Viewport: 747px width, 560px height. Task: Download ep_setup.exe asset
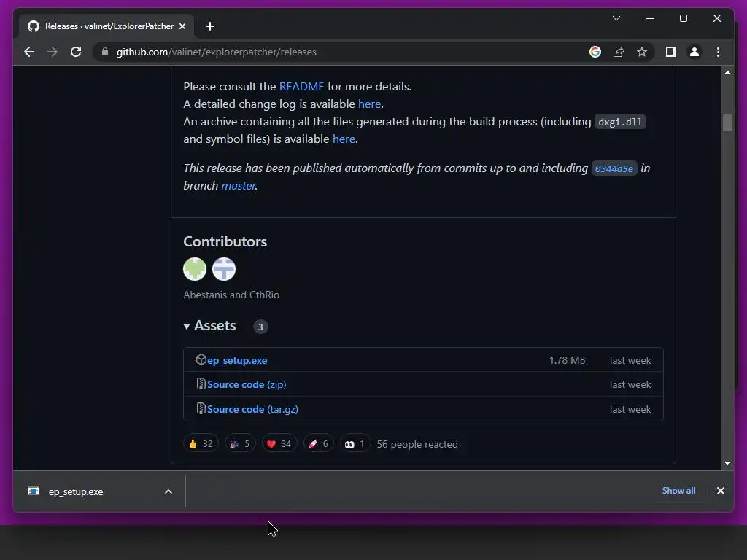pyautogui.click(x=237, y=360)
